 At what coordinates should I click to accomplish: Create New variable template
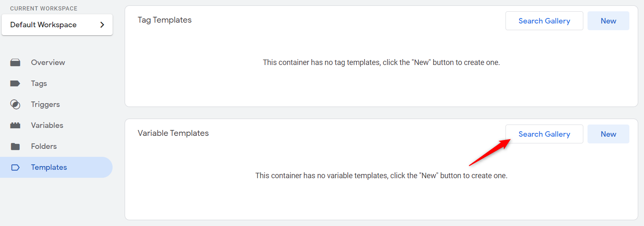click(608, 134)
